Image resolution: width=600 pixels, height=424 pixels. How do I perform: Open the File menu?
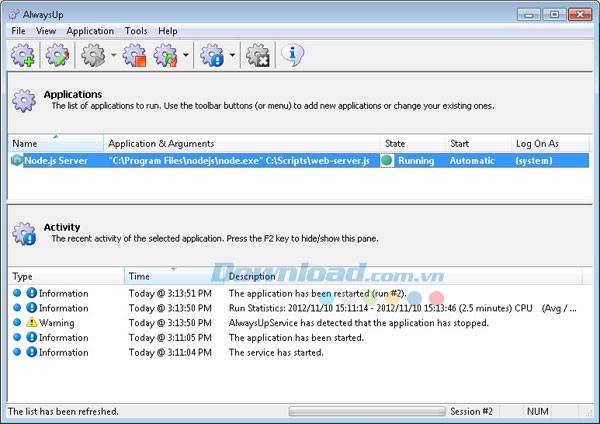point(17,31)
